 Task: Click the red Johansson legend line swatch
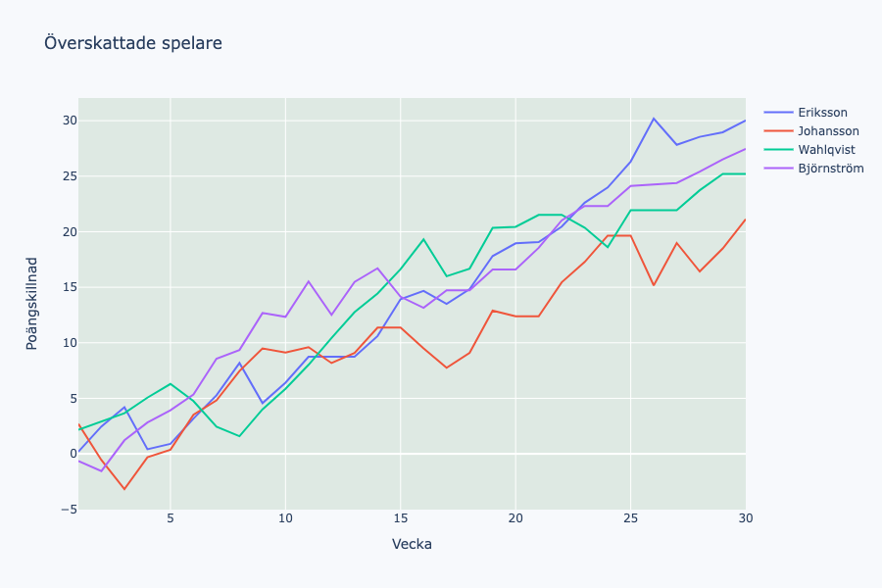[777, 131]
